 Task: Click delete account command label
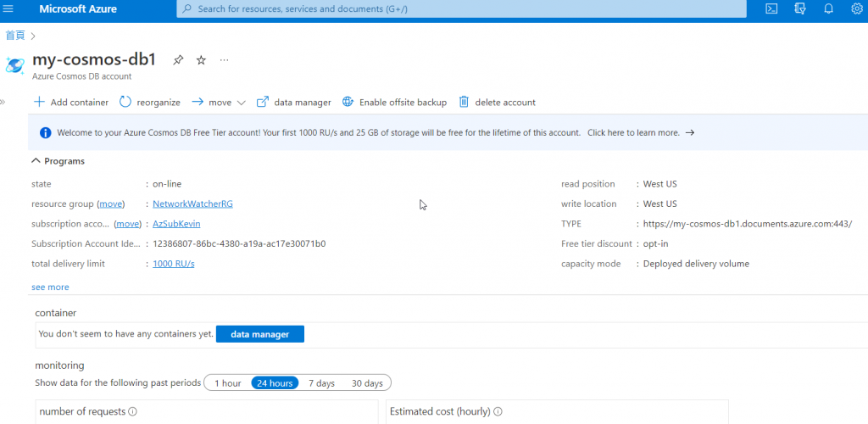505,103
